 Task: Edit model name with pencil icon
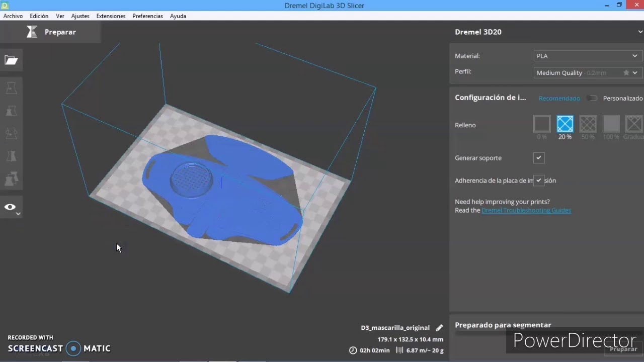pyautogui.click(x=439, y=328)
